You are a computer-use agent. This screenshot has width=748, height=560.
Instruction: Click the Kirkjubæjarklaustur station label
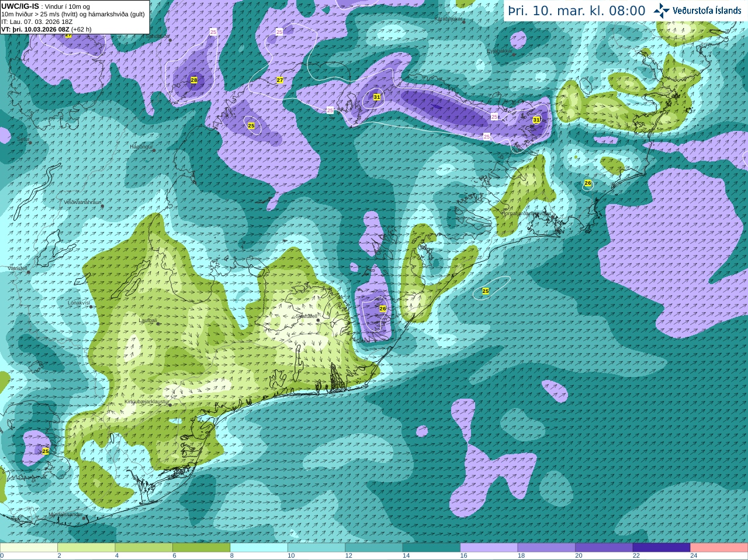147,402
